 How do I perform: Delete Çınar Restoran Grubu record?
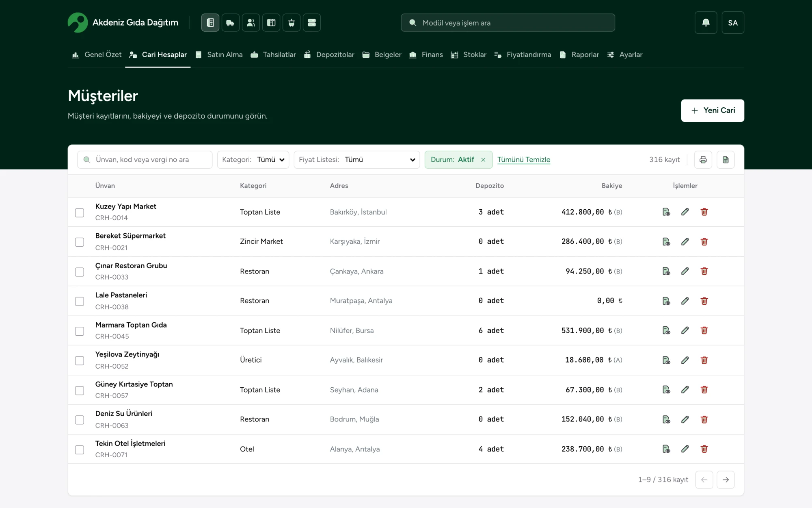coord(704,271)
